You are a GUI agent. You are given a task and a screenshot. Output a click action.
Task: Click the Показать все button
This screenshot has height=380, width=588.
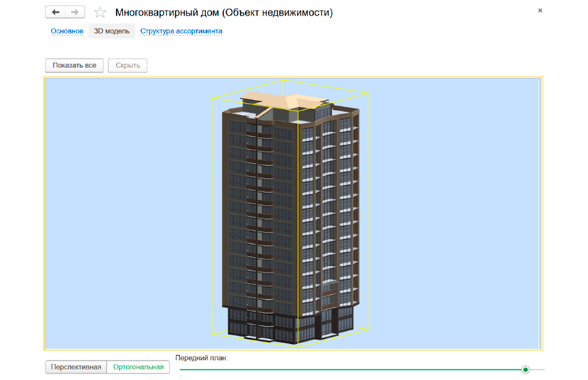(x=74, y=65)
